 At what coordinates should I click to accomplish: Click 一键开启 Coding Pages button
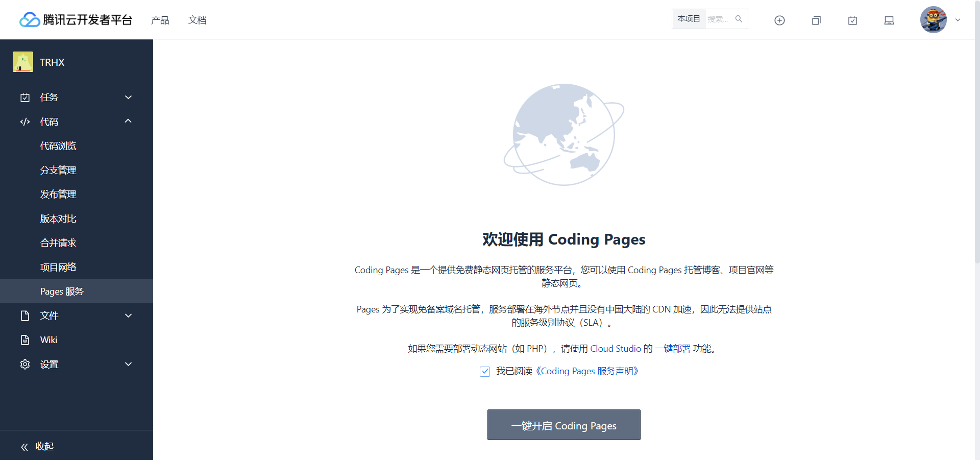564,425
